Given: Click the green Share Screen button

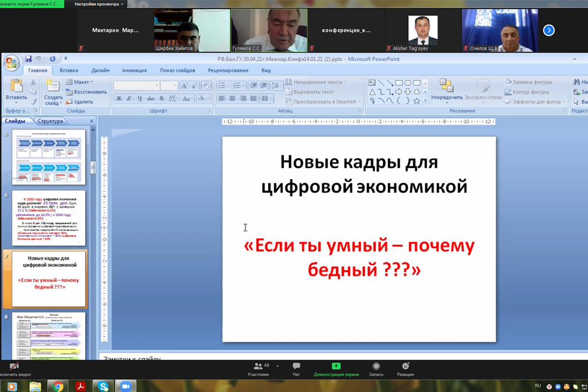Looking at the screenshot, I should 336,369.
